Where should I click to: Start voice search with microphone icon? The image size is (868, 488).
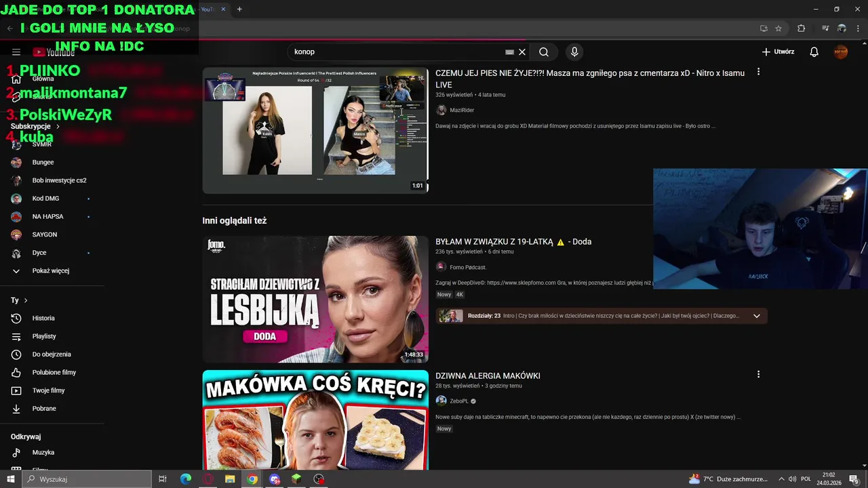[x=574, y=52]
